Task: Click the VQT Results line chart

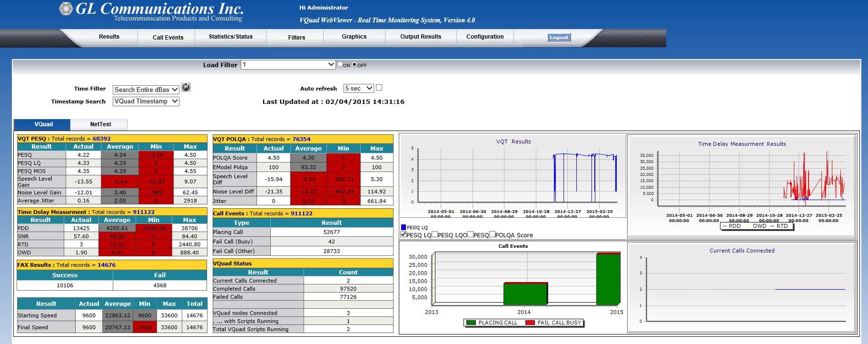Action: click(513, 176)
